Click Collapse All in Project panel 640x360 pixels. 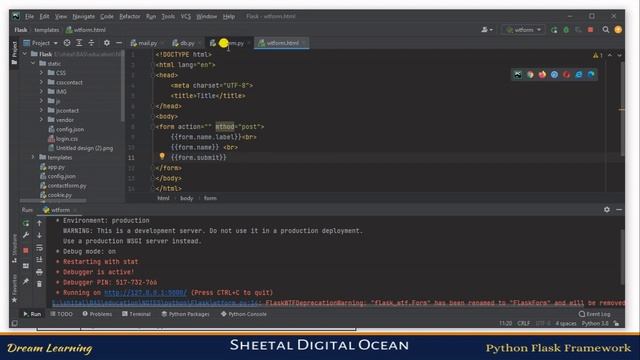[91, 43]
